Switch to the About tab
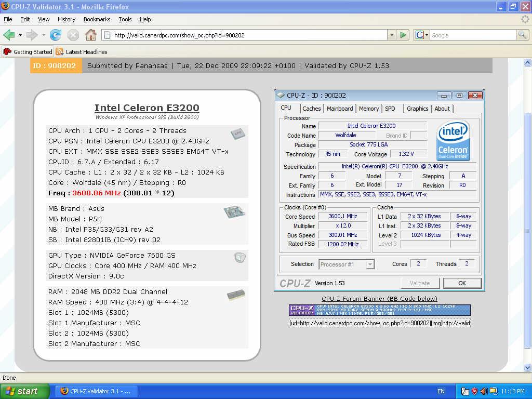Viewport: 532px width, 399px height. 442,109
